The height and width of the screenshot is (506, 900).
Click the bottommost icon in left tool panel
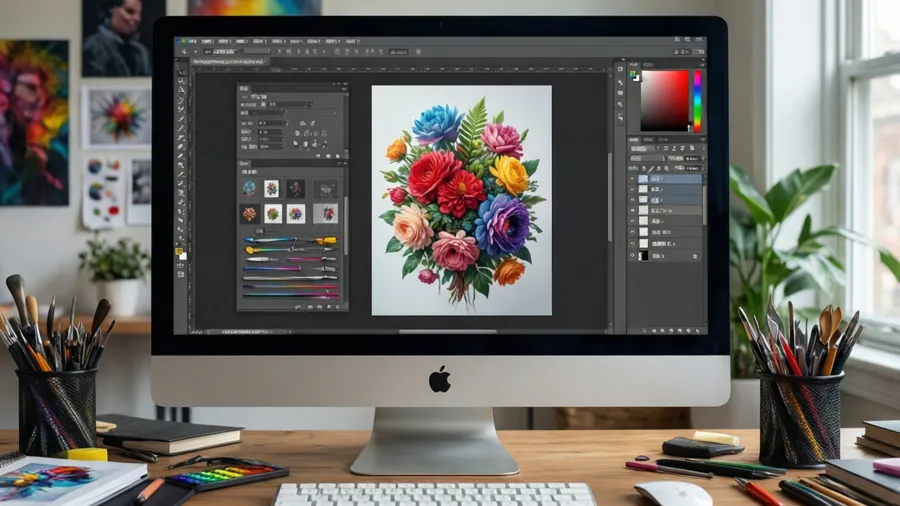pos(181,275)
